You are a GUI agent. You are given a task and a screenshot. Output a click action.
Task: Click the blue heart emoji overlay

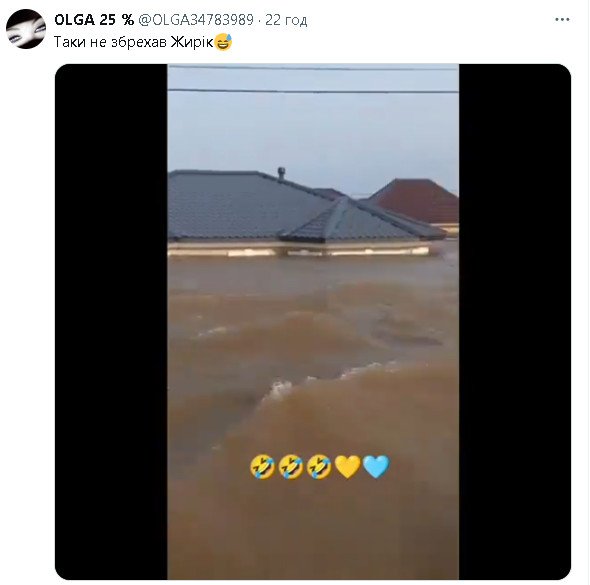(376, 467)
